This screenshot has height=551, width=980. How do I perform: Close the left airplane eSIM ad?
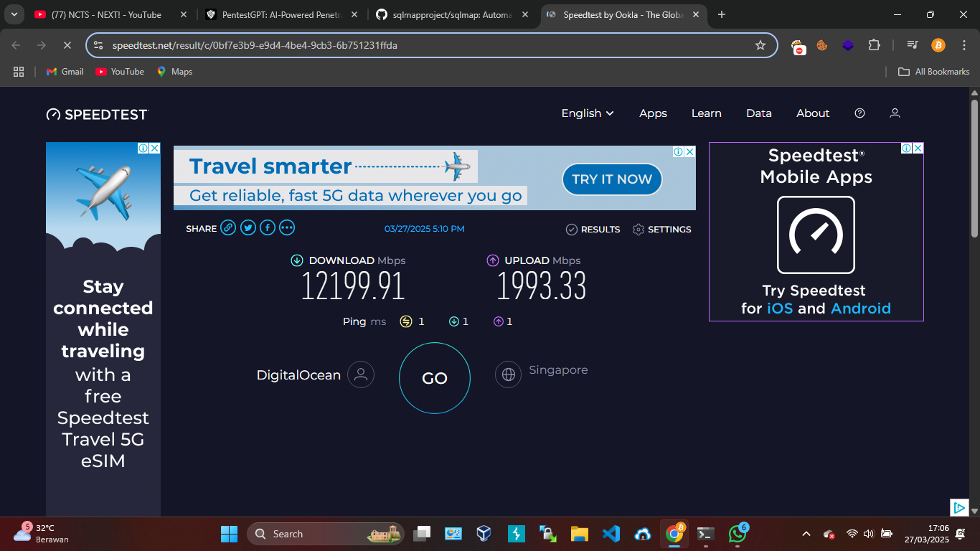point(155,148)
